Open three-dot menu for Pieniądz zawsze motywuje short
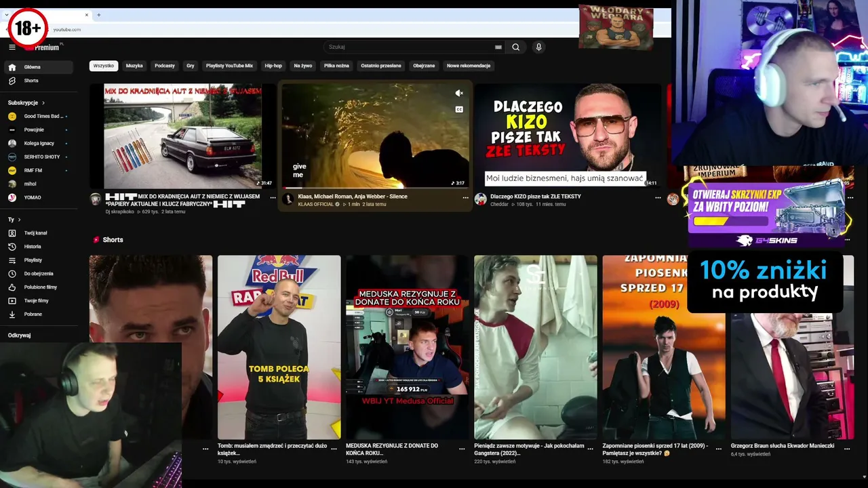This screenshot has width=868, height=488. click(590, 448)
